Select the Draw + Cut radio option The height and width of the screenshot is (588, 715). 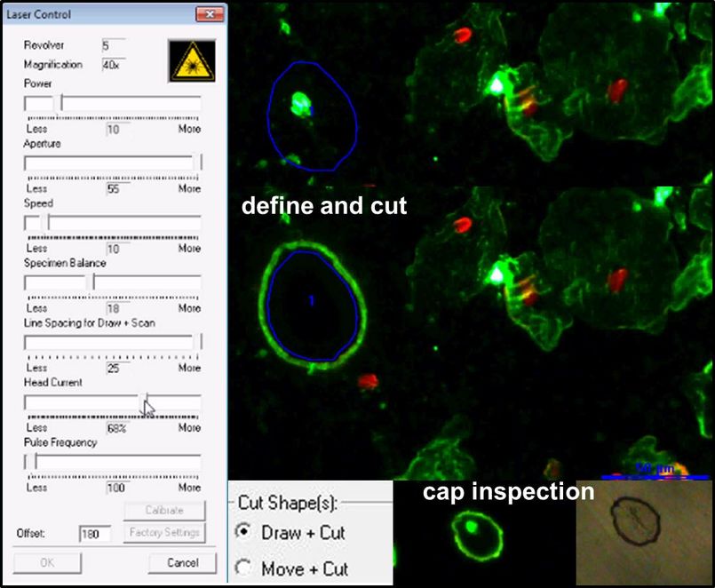tap(244, 532)
